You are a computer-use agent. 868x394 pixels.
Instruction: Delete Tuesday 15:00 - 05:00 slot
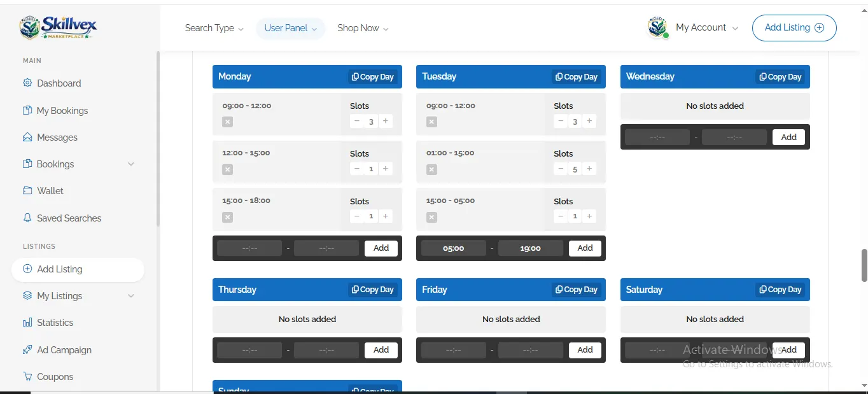click(x=431, y=217)
